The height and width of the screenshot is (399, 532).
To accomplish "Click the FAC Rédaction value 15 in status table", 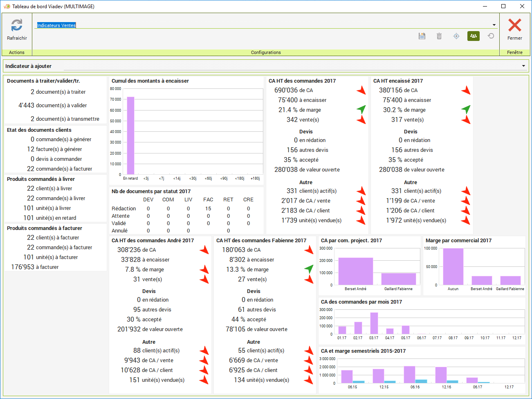I will [208, 208].
